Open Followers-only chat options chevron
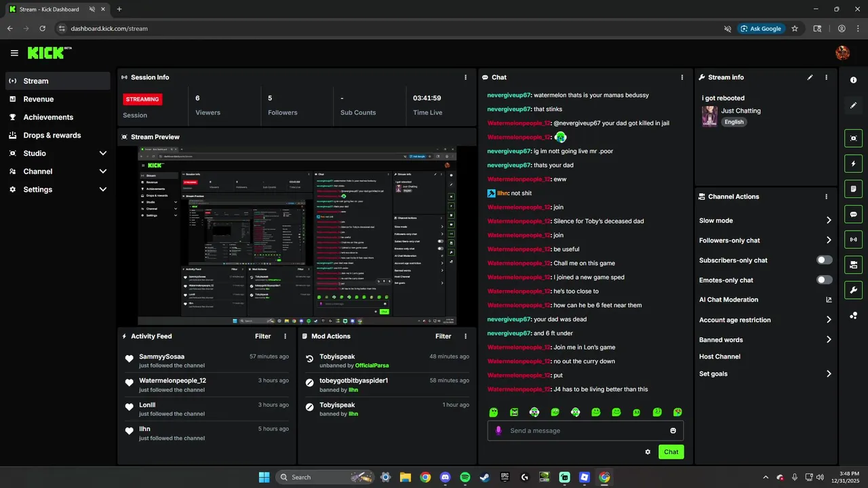 [x=829, y=240]
